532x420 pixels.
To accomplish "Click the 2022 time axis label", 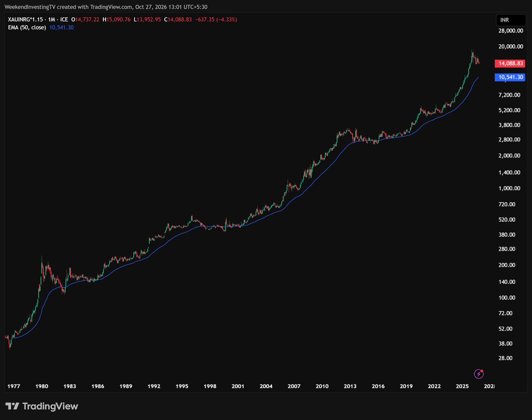I will pyautogui.click(x=434, y=386).
